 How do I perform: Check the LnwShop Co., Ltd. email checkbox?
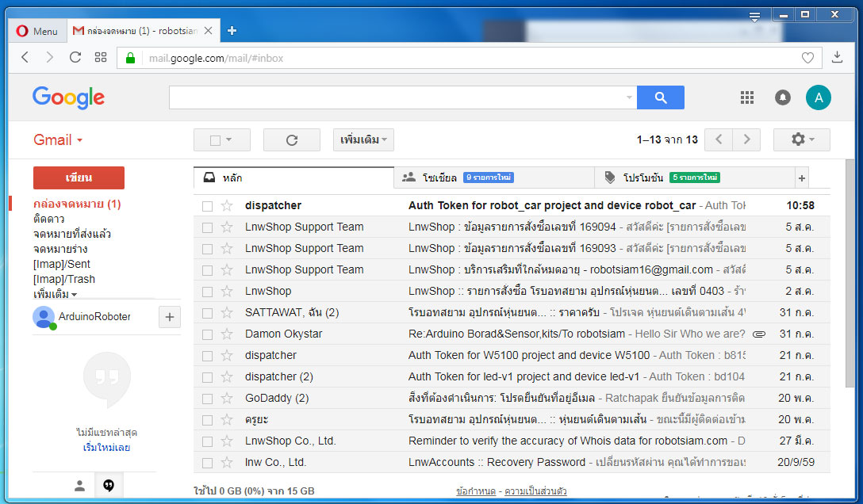coord(207,442)
